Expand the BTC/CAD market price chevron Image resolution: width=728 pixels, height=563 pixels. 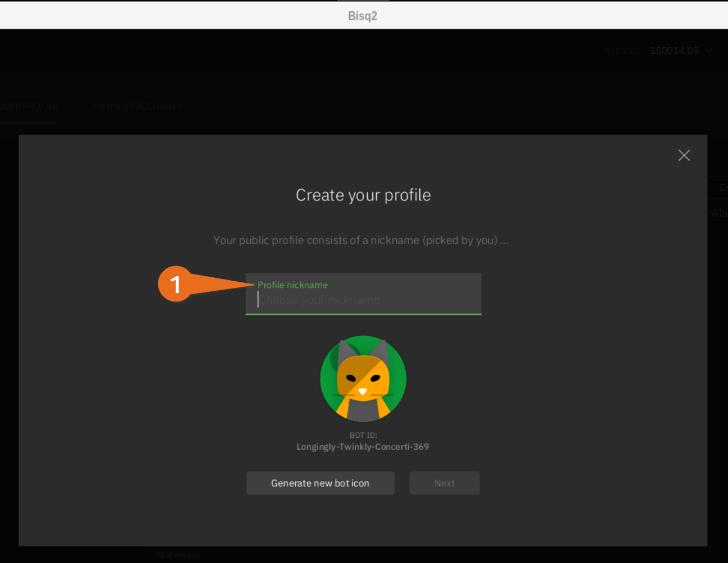coord(709,51)
